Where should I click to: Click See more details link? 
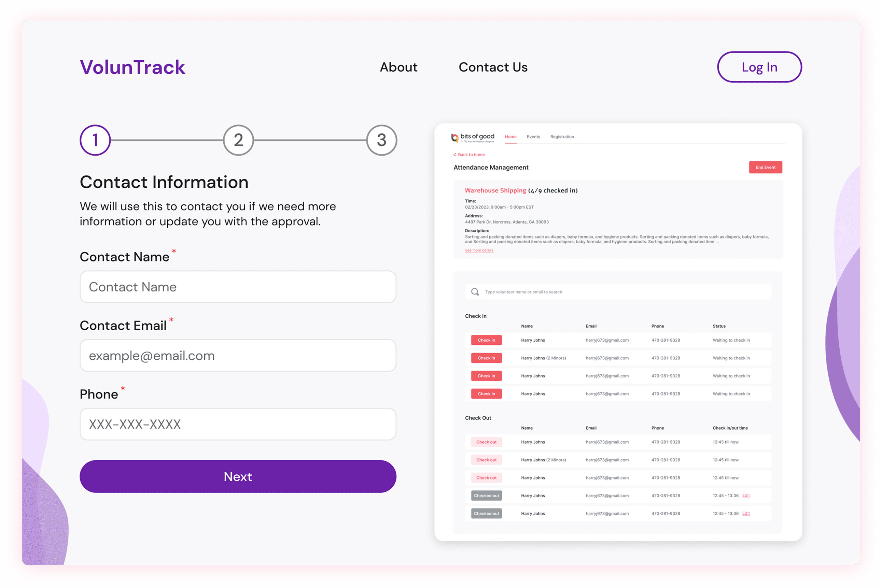[479, 250]
